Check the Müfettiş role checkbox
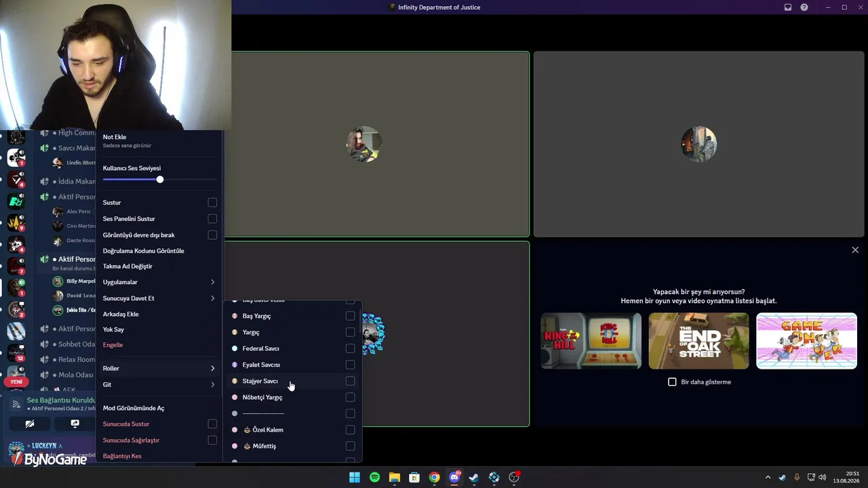Viewport: 868px width, 488px height. [x=350, y=446]
